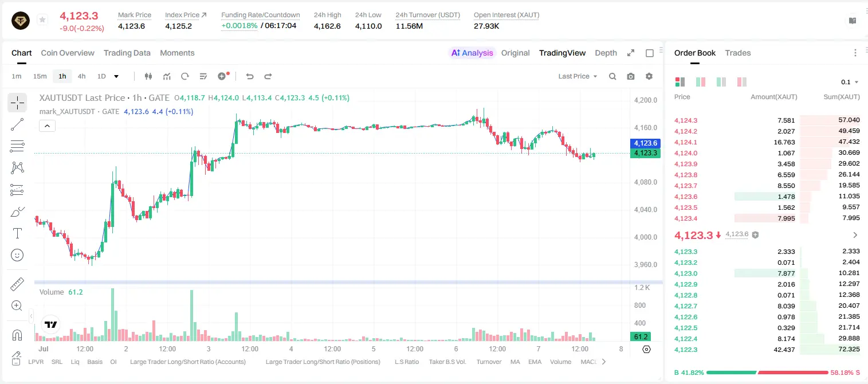Image resolution: width=868 pixels, height=384 pixels.
Task: Search symbols with the magnifier icon
Action: point(612,76)
